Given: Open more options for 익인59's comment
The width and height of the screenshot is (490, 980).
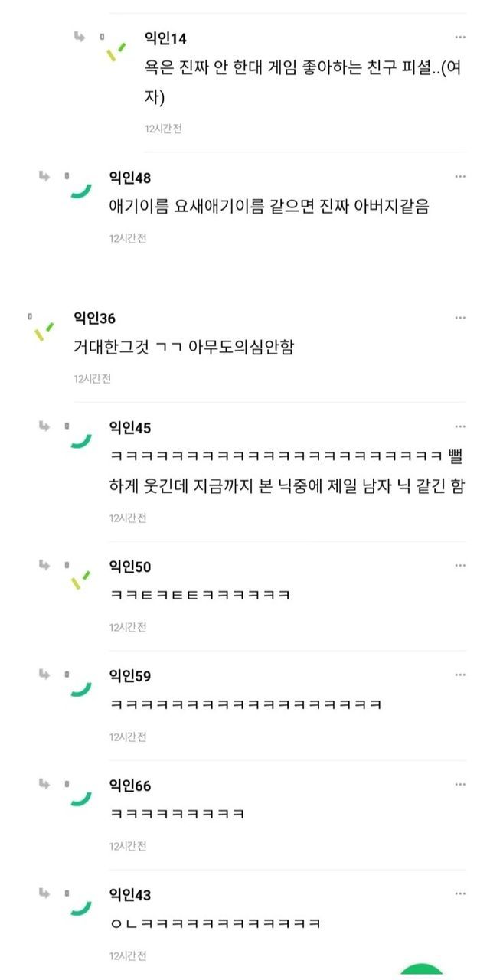Looking at the screenshot, I should [459, 675].
